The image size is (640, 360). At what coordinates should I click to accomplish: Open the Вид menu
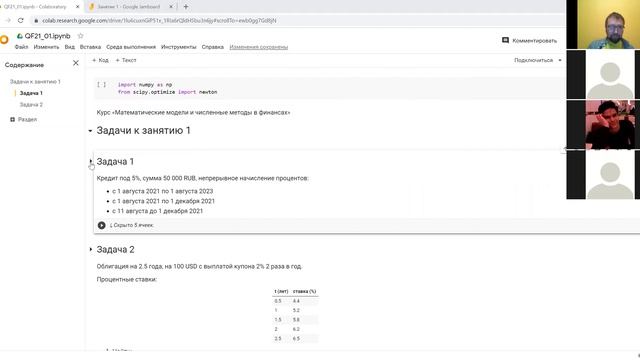pos(69,47)
